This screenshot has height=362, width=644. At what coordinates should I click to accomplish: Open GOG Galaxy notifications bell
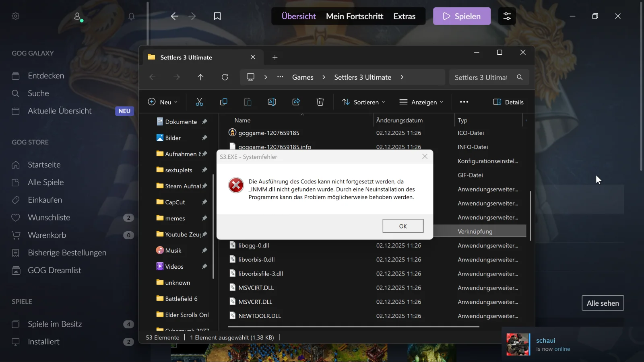click(x=131, y=16)
